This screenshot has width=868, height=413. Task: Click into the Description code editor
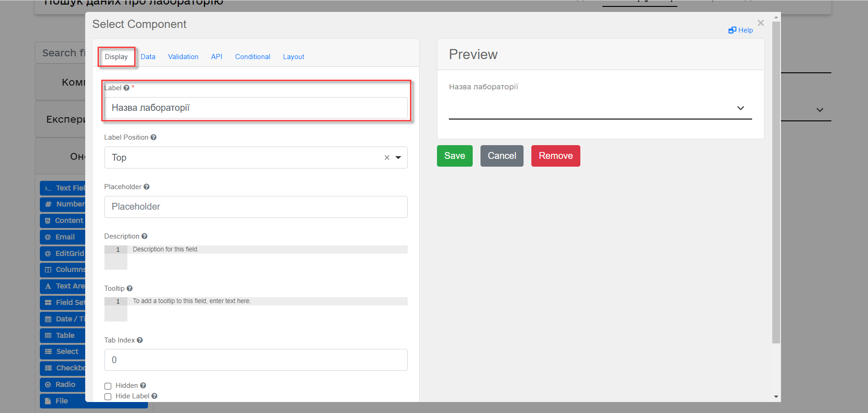256,257
